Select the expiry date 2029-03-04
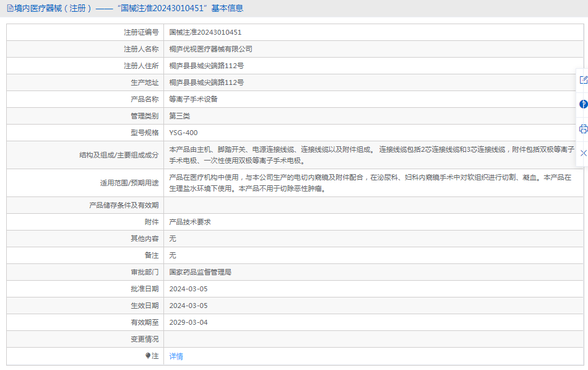 point(188,322)
